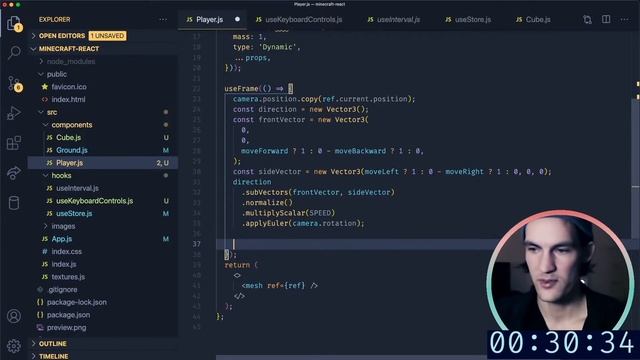640x360 pixels.
Task: Click the Open Changes icon in editor toolbar
Action: [x=587, y=20]
